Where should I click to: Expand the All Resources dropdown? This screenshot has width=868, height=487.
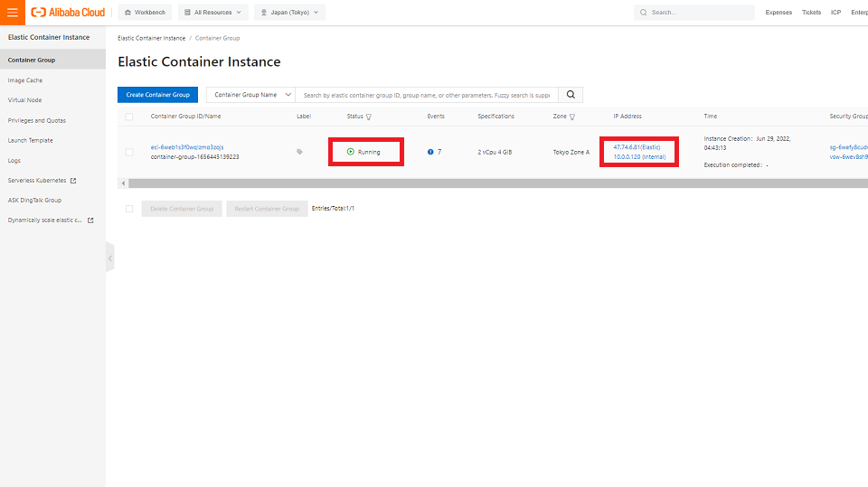click(213, 13)
